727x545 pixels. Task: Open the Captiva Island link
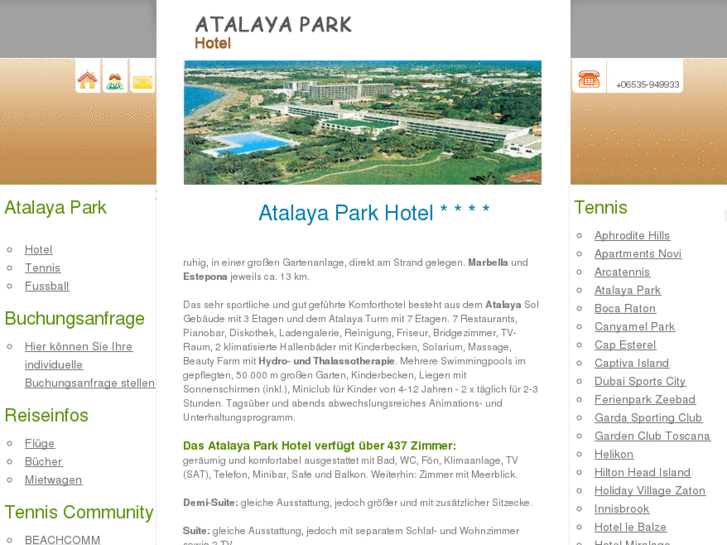click(632, 363)
